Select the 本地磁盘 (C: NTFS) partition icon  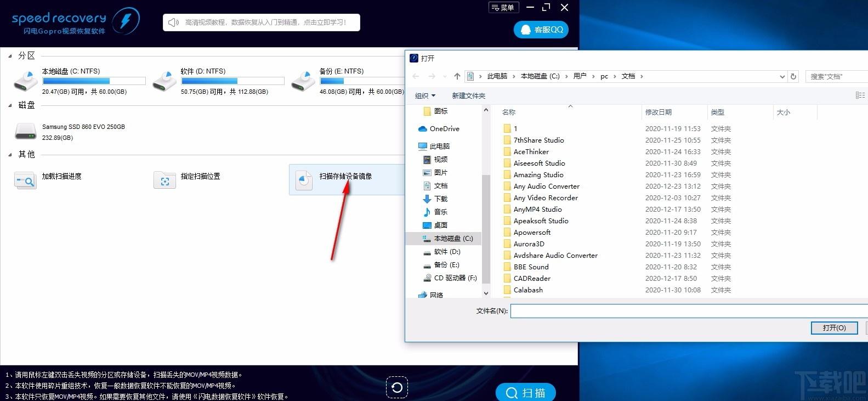[x=26, y=81]
